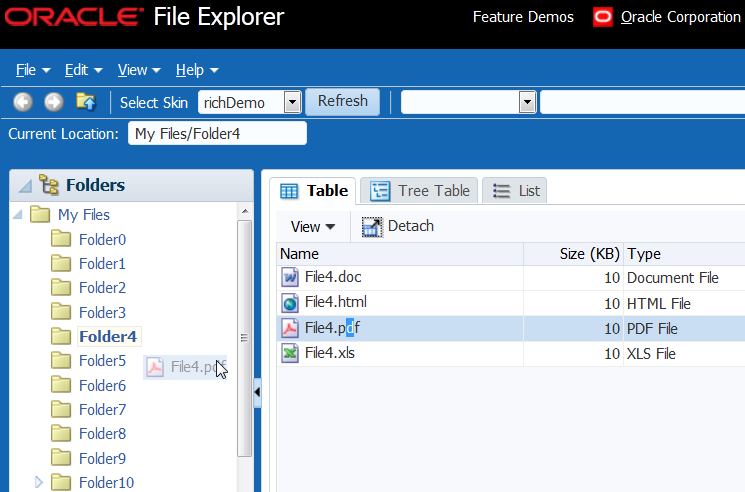Open the Edit menu
The width and height of the screenshot is (745, 492).
[x=84, y=70]
